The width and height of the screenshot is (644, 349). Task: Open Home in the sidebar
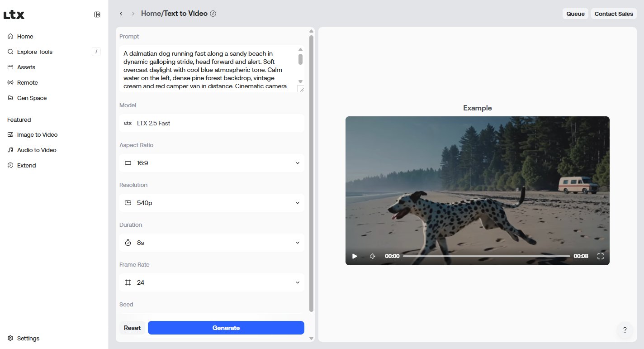click(54, 36)
